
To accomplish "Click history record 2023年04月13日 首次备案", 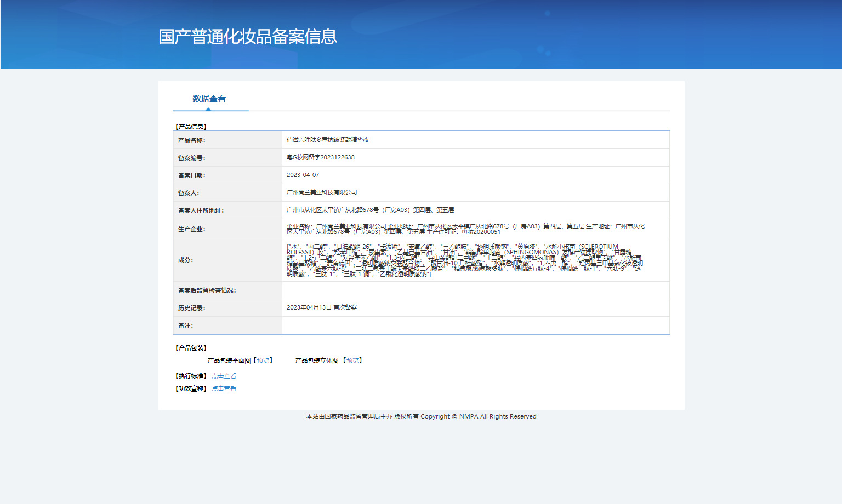I will click(x=322, y=307).
